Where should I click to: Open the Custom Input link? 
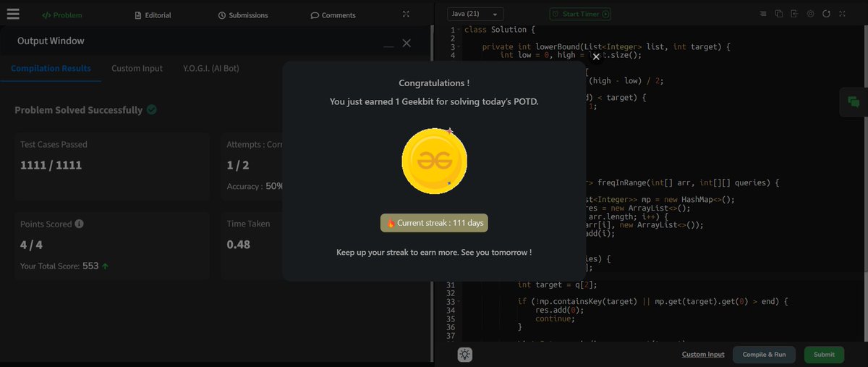[x=703, y=355]
